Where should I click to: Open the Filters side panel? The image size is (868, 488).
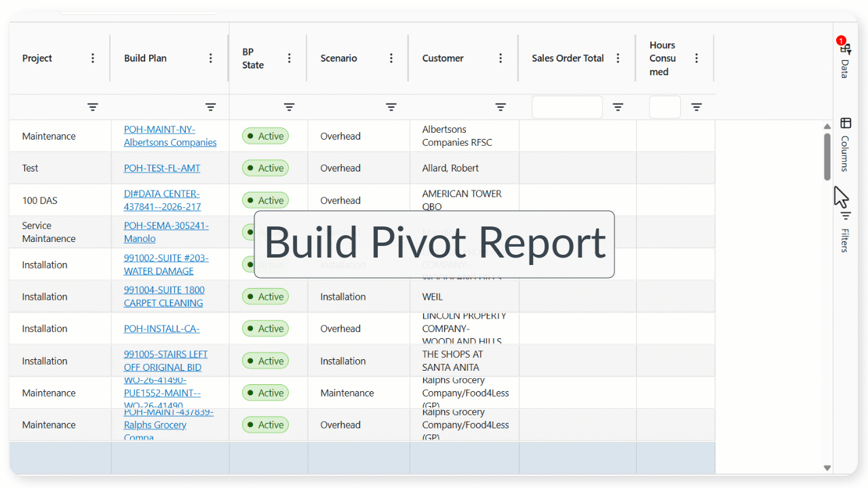pos(845,231)
